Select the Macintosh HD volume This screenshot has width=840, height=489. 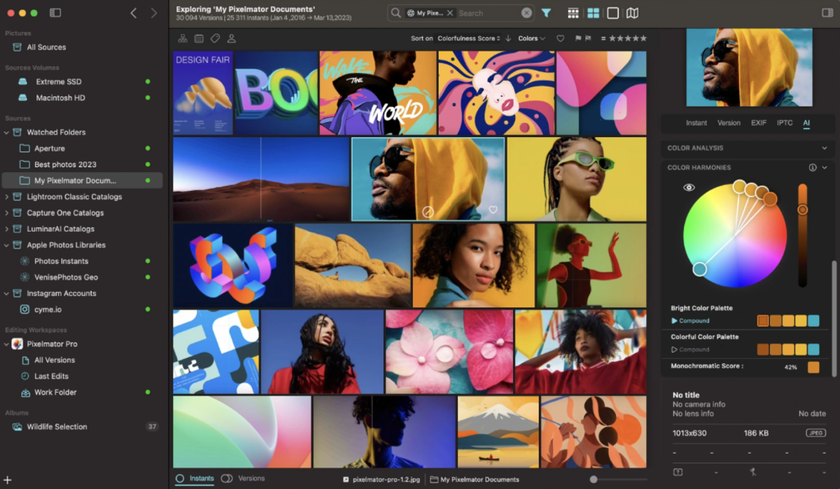tap(60, 97)
